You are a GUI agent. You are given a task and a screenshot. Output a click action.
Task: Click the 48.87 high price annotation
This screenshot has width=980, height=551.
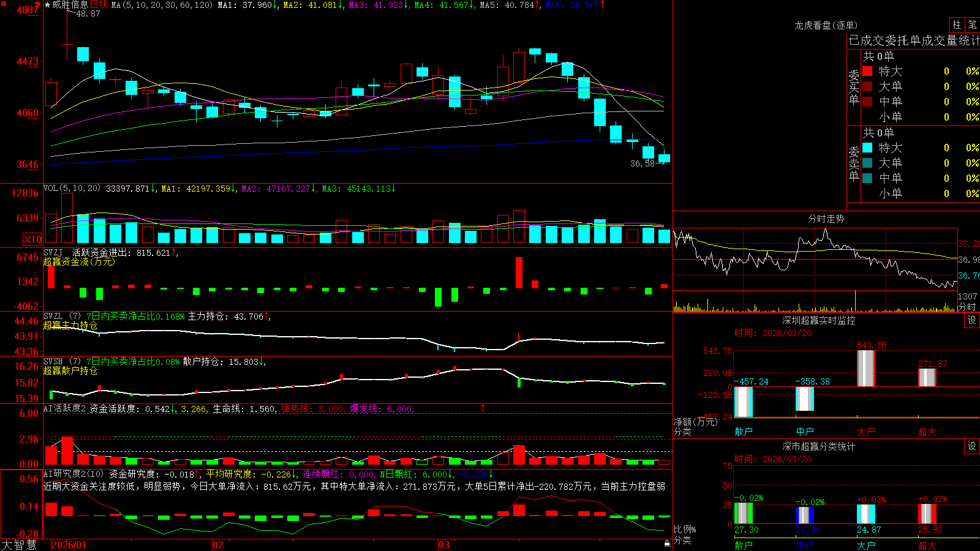point(88,13)
